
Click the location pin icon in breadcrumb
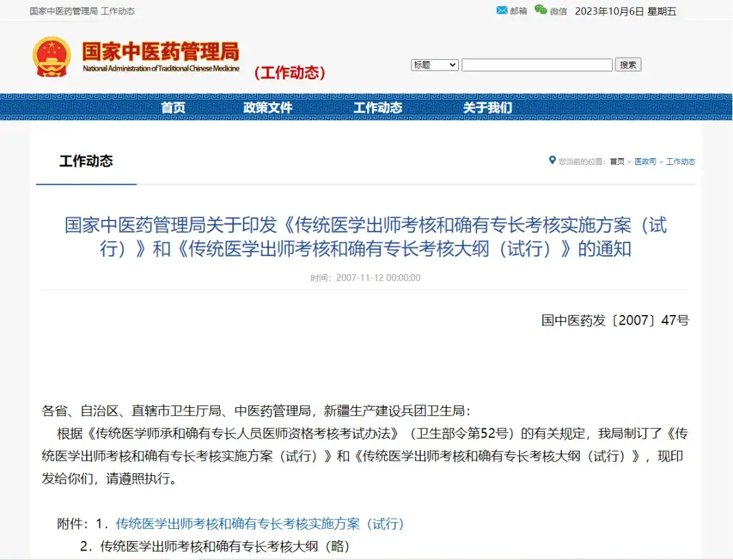coord(552,161)
